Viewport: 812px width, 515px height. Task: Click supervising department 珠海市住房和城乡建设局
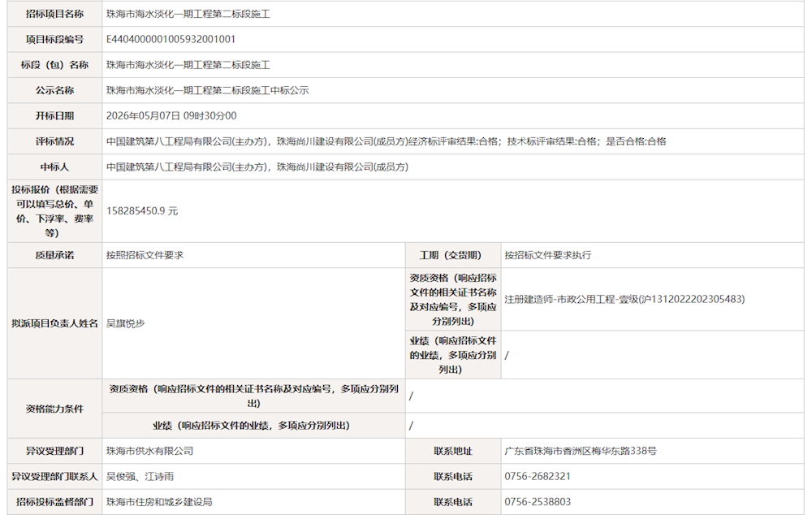coord(159,501)
